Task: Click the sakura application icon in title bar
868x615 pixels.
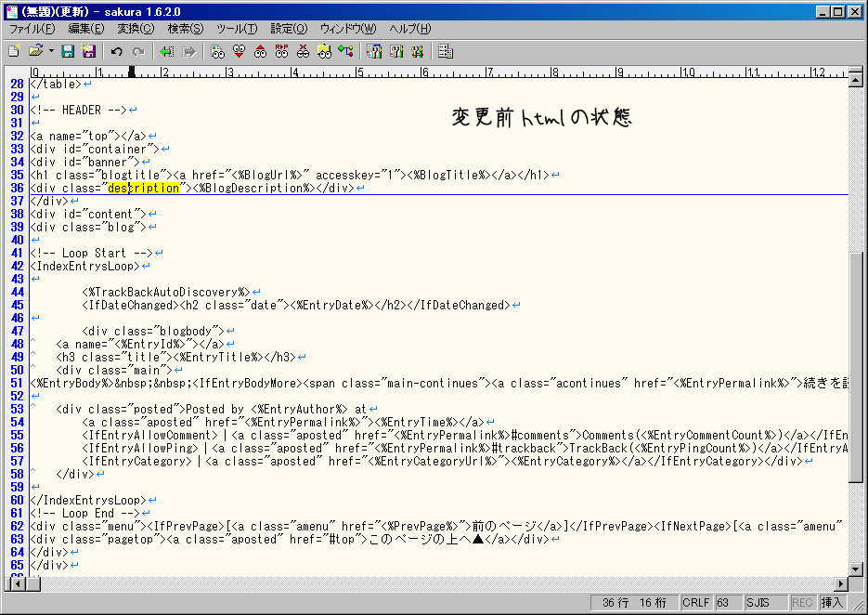Action: coord(12,11)
